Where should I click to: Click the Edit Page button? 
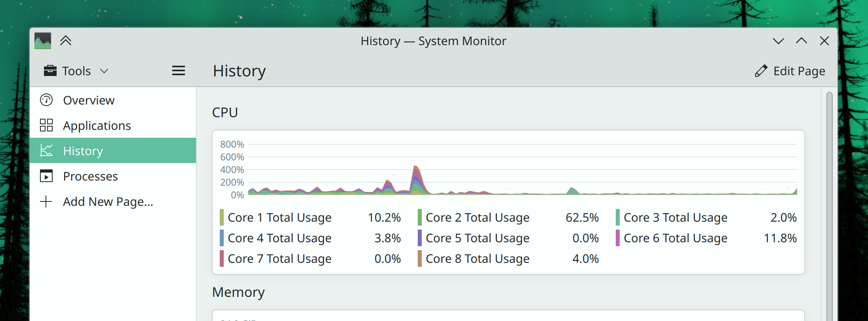[x=790, y=71]
